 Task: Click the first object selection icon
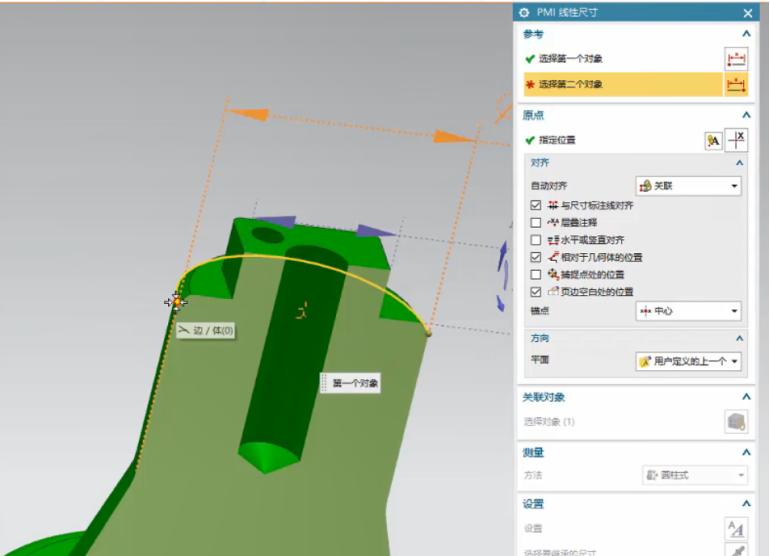click(x=736, y=59)
